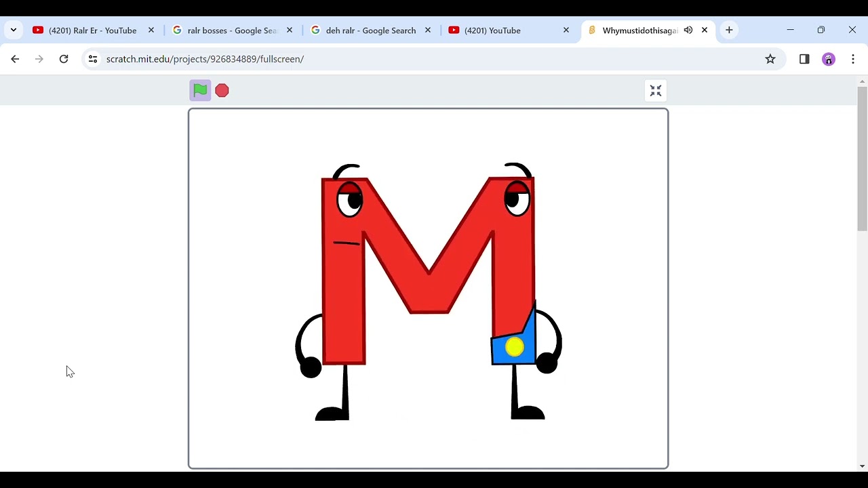Screen dimensions: 868x488
Task: Open site information icon in address bar
Action: coord(93,59)
